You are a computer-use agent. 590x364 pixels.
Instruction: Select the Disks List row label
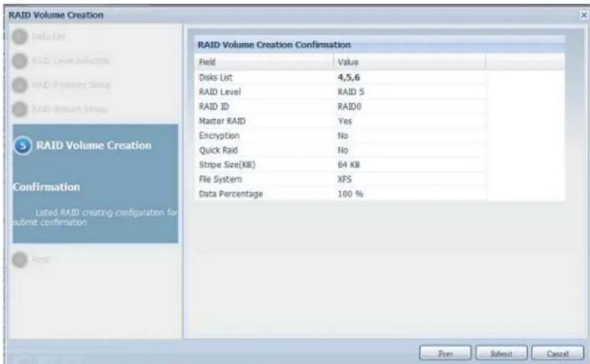(x=216, y=77)
